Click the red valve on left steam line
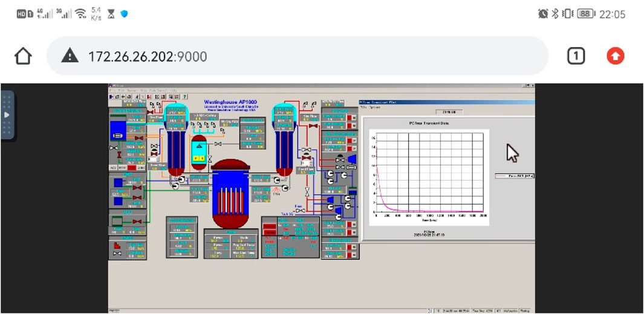644x314 pixels. point(151,112)
